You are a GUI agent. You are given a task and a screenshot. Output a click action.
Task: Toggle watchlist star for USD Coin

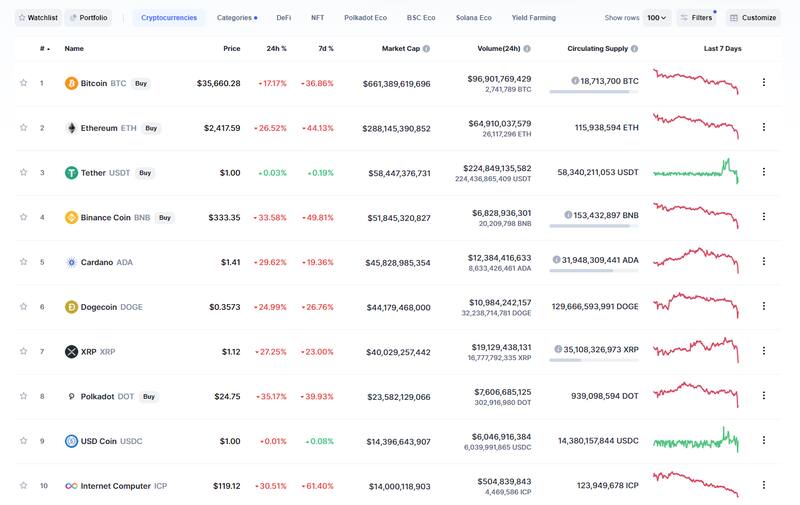point(23,441)
